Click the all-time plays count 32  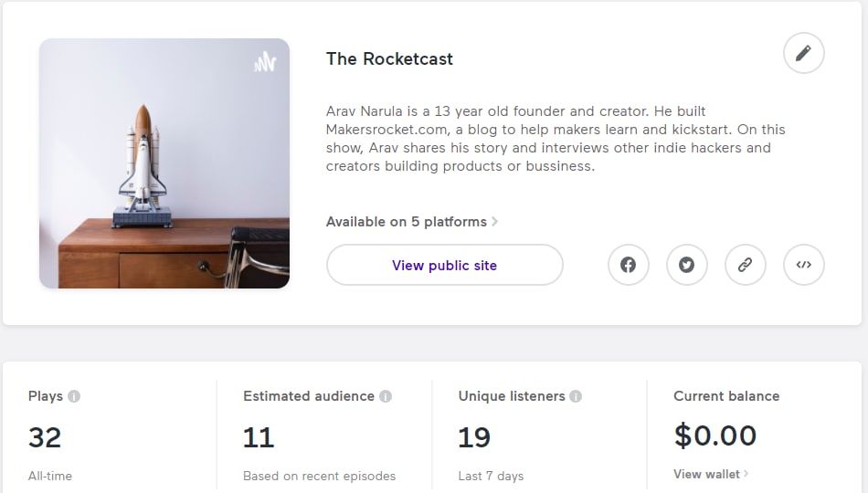[45, 437]
